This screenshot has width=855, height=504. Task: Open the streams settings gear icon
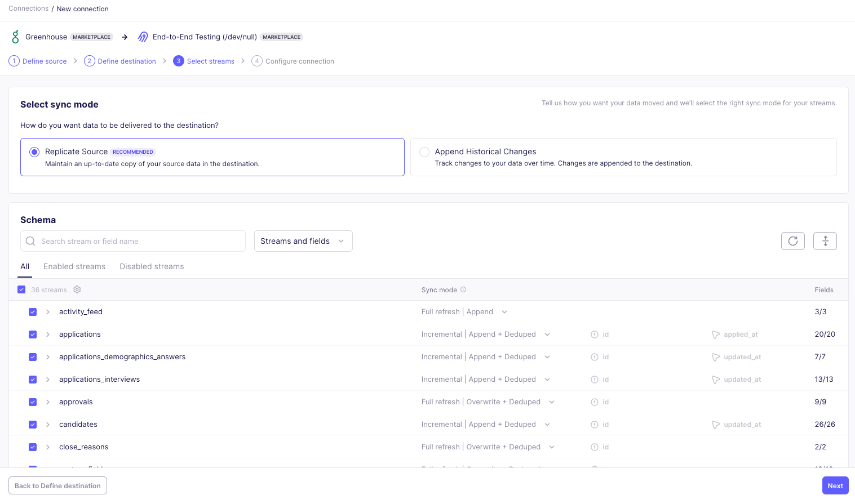click(x=77, y=289)
